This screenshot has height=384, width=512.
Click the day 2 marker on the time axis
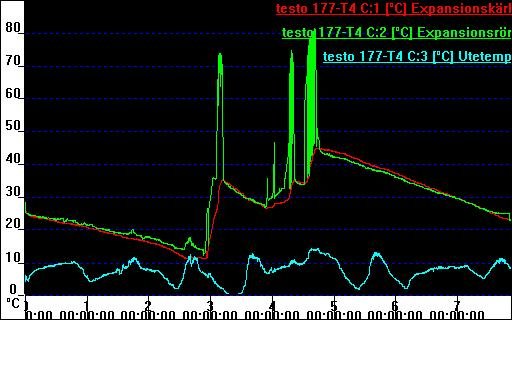click(x=148, y=305)
